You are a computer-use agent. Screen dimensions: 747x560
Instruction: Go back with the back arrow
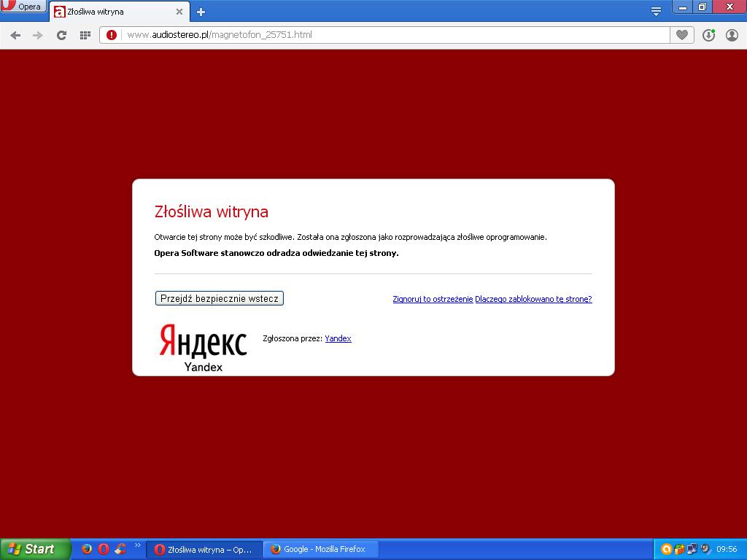click(15, 35)
